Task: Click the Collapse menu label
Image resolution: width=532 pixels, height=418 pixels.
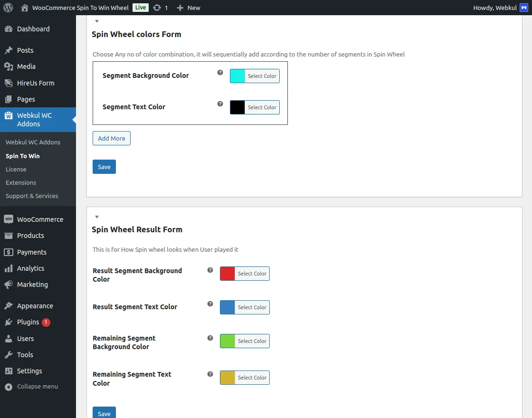Action: point(38,387)
